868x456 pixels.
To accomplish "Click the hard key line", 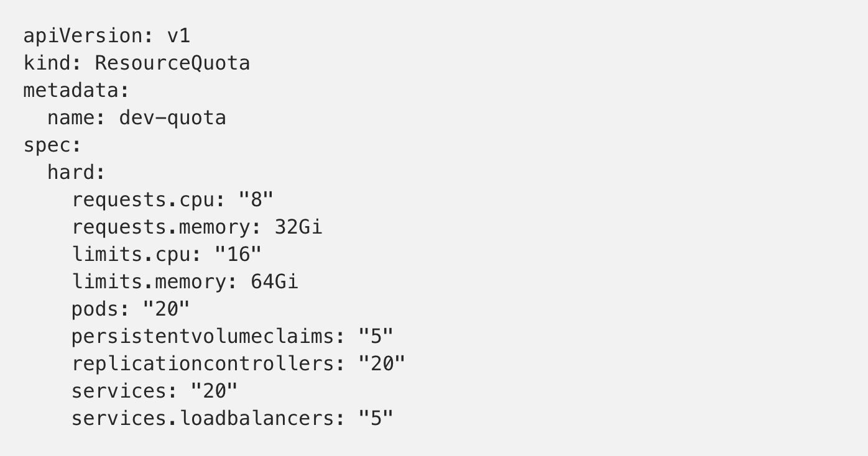I will tap(76, 173).
